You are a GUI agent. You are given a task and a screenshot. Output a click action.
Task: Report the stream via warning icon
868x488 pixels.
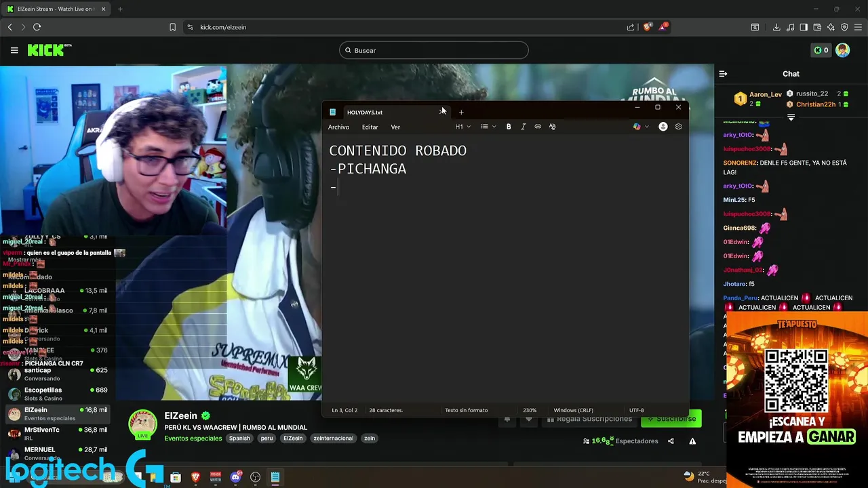[x=692, y=441]
